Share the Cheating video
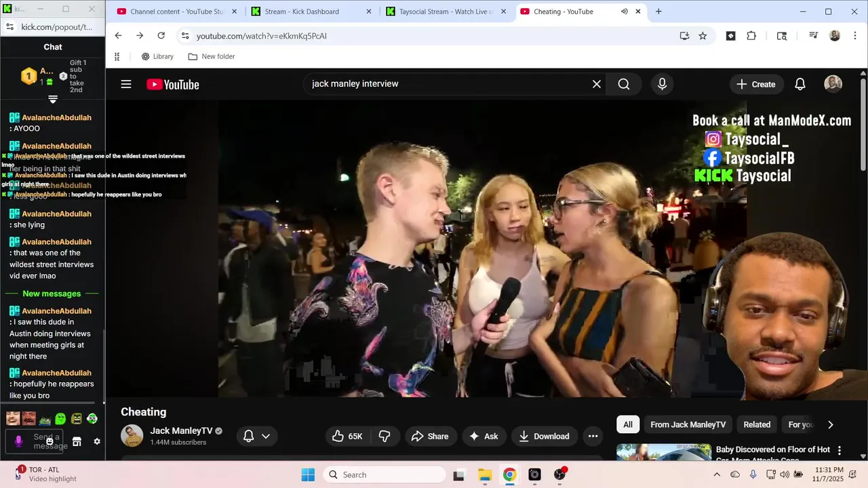The width and height of the screenshot is (868, 488). click(430, 436)
